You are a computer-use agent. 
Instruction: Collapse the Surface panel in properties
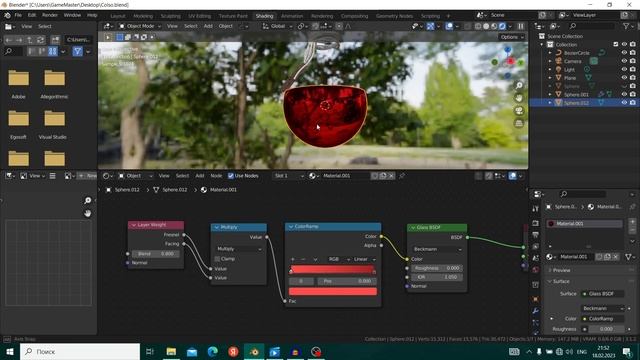point(560,282)
